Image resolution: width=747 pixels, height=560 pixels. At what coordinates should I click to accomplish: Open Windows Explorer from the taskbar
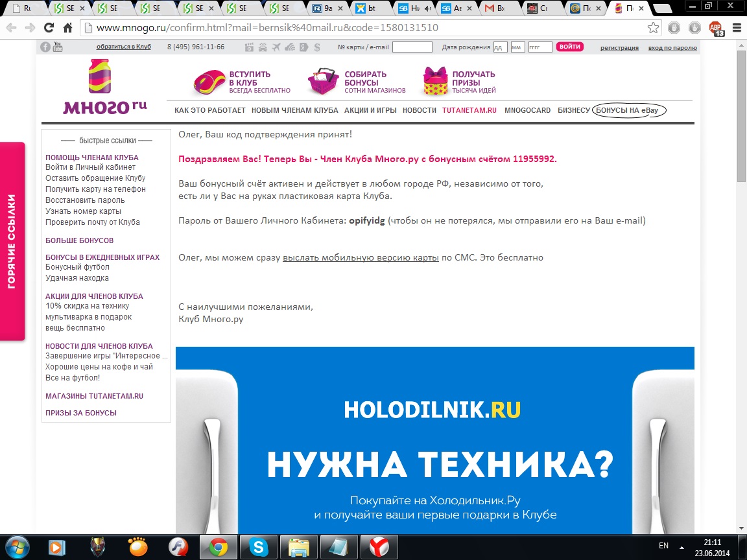click(x=299, y=547)
